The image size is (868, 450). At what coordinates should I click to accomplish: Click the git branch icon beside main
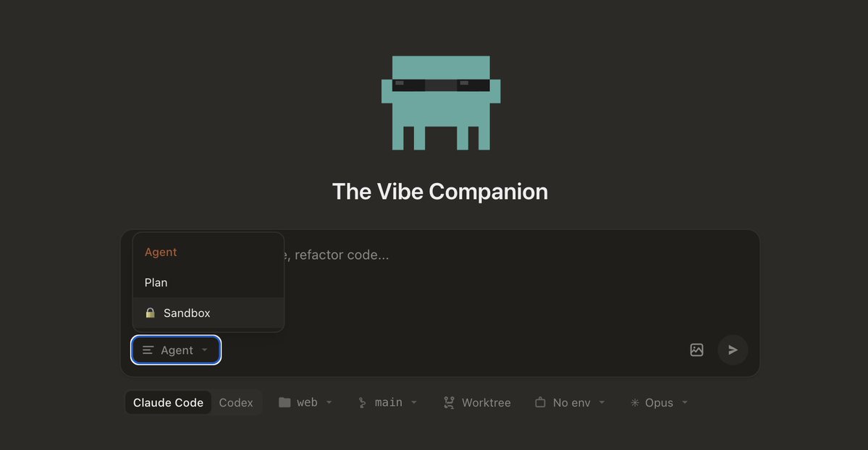361,402
